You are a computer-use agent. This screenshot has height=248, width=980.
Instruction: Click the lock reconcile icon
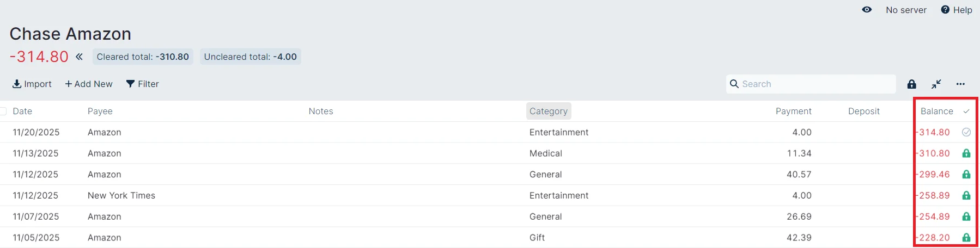911,84
